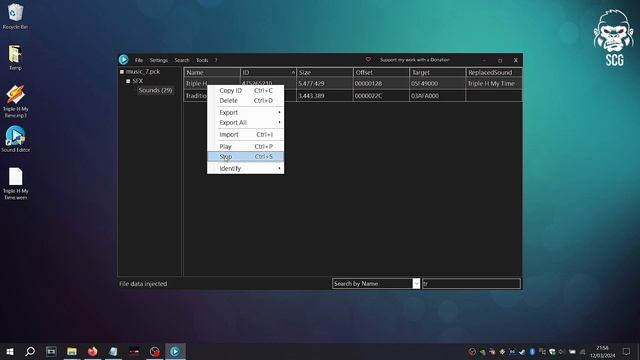The image size is (640, 360).
Task: Sort by the ID column header
Action: (268, 72)
